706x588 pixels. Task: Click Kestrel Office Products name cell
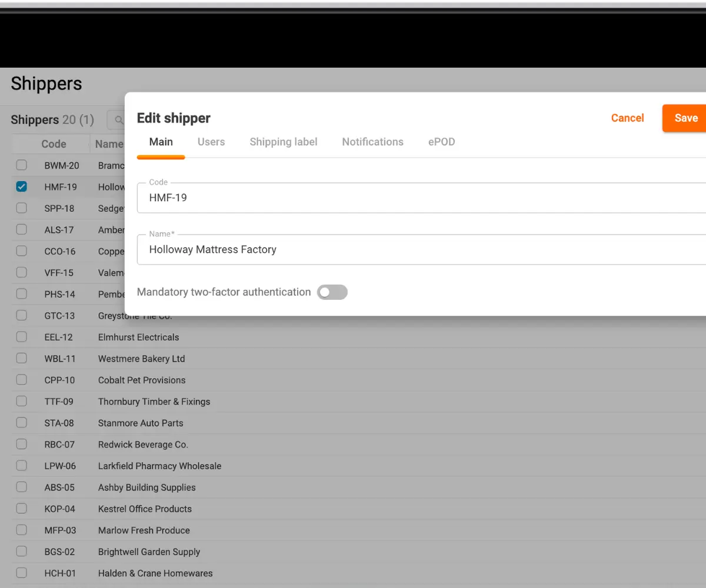click(x=145, y=509)
